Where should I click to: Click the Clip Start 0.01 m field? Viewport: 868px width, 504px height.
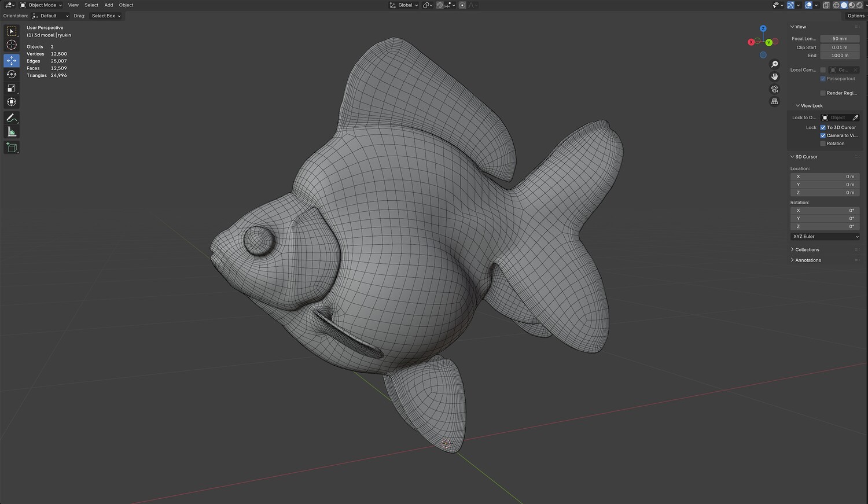pyautogui.click(x=840, y=47)
